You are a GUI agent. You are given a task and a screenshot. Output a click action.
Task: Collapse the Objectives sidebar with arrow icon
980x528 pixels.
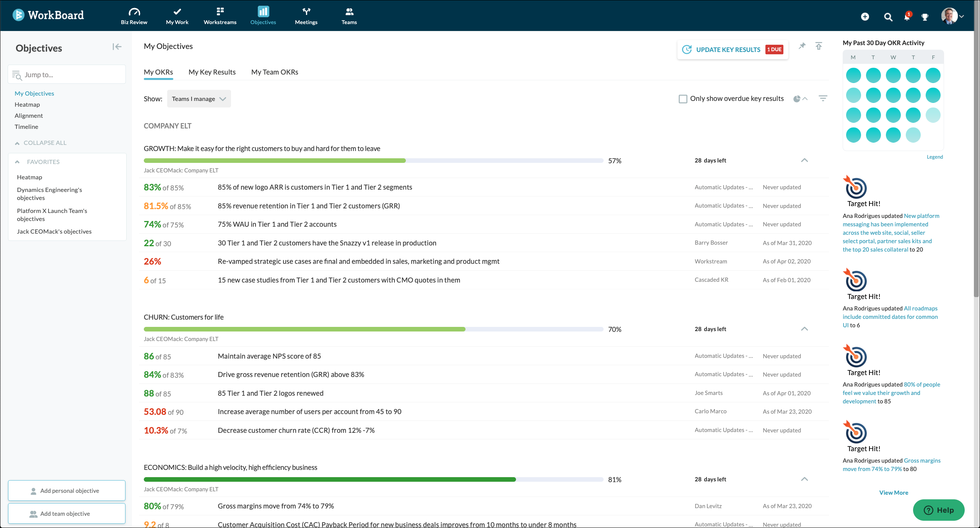(x=117, y=47)
